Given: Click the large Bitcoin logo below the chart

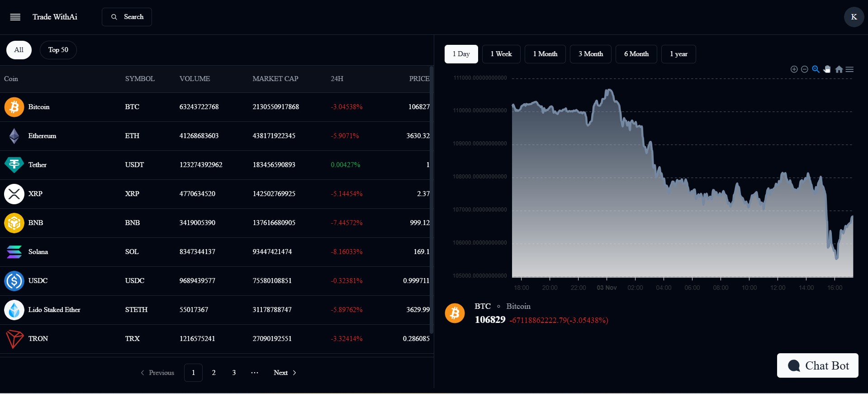Looking at the screenshot, I should point(455,313).
